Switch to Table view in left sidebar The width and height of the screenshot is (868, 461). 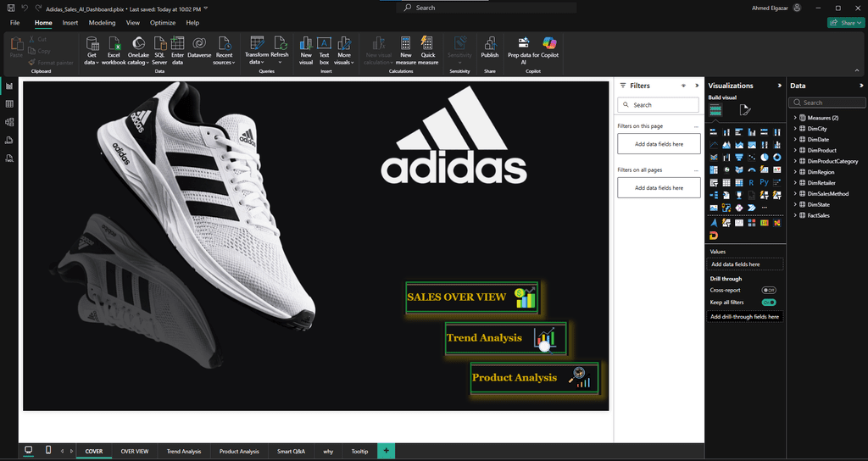pyautogui.click(x=9, y=104)
